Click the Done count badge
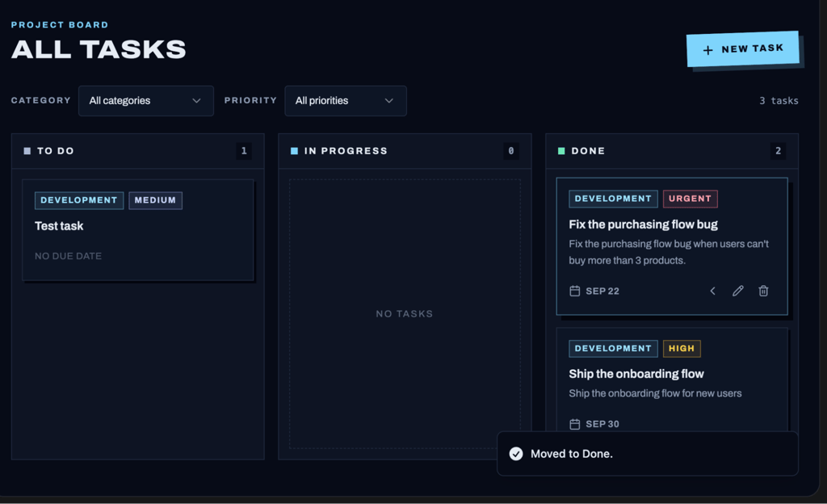Image resolution: width=827 pixels, height=504 pixels. point(778,151)
